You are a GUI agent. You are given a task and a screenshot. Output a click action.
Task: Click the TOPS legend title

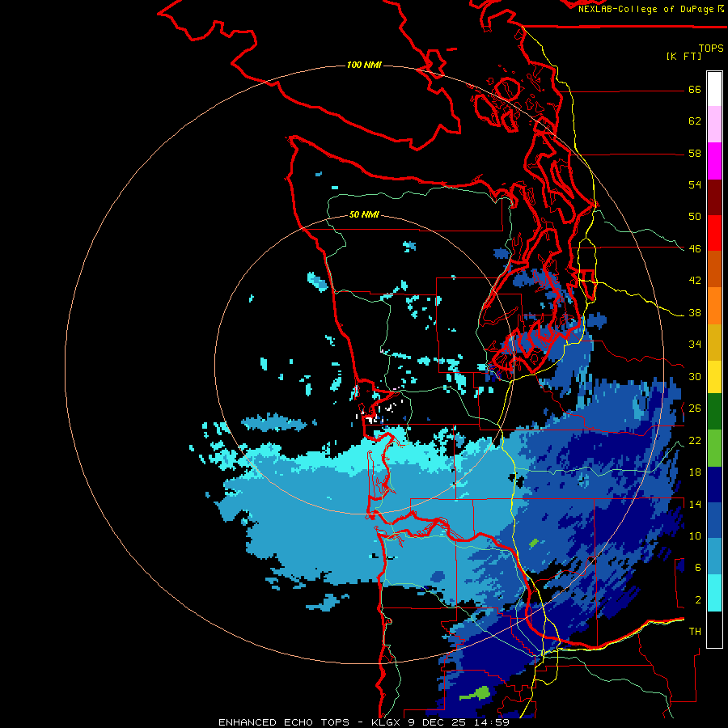tap(711, 49)
